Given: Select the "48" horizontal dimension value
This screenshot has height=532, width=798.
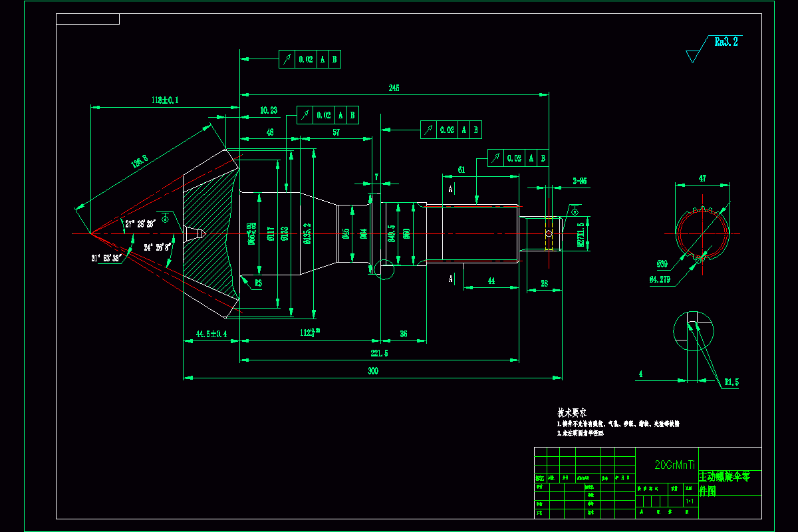Looking at the screenshot, I should [269, 132].
